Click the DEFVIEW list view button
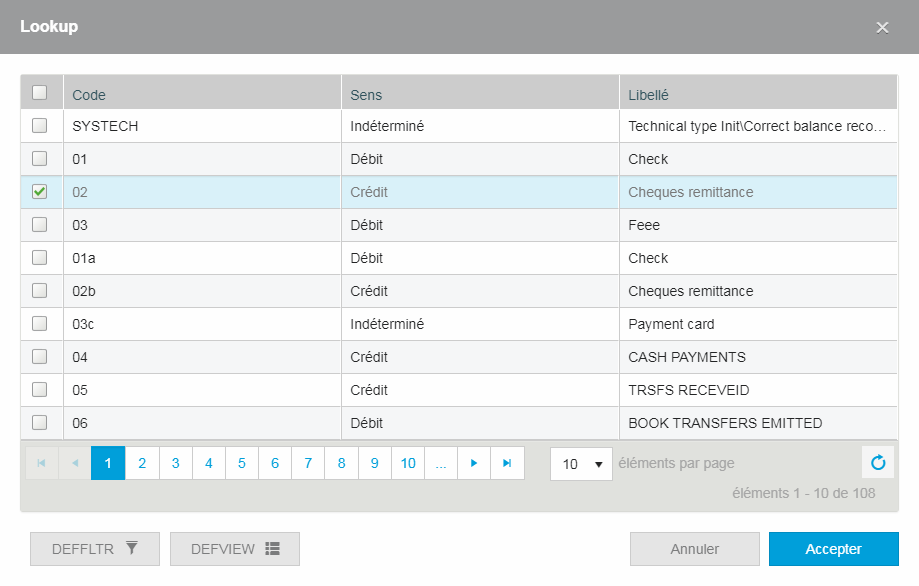 235,549
